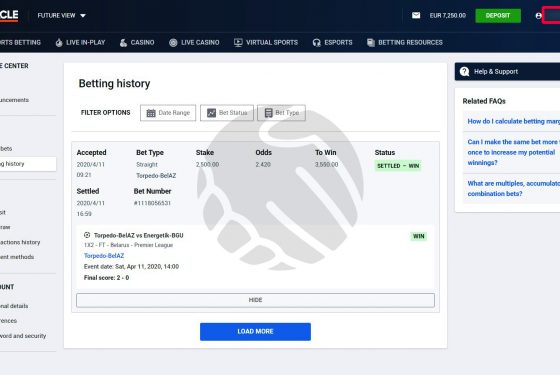Click the green Deposit button
The height and width of the screenshot is (375, 560).
click(x=498, y=16)
